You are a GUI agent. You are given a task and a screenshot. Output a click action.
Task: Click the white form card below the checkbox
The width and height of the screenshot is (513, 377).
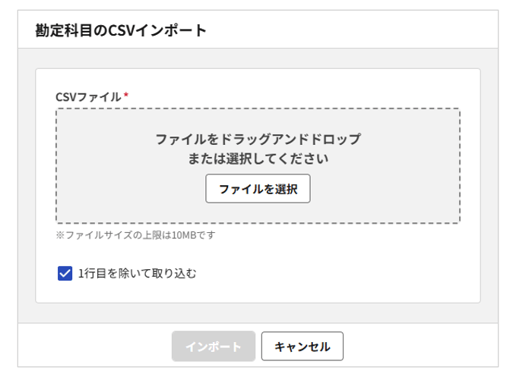tap(258, 292)
